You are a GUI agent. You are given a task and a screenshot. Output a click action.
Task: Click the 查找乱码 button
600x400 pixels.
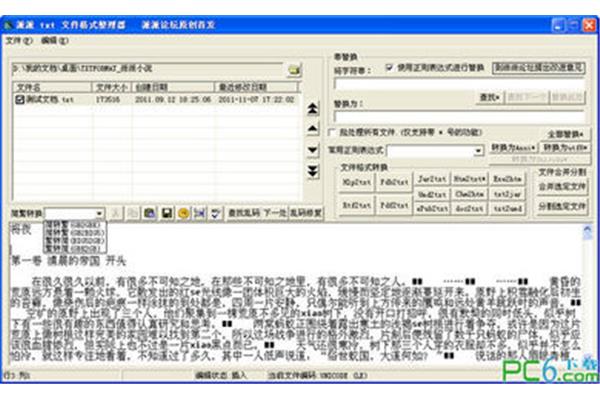tap(243, 213)
